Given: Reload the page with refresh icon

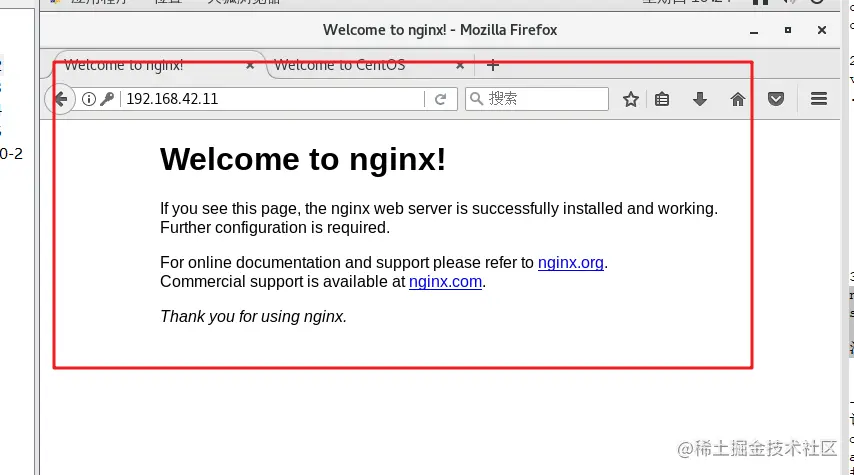Looking at the screenshot, I should point(441,99).
